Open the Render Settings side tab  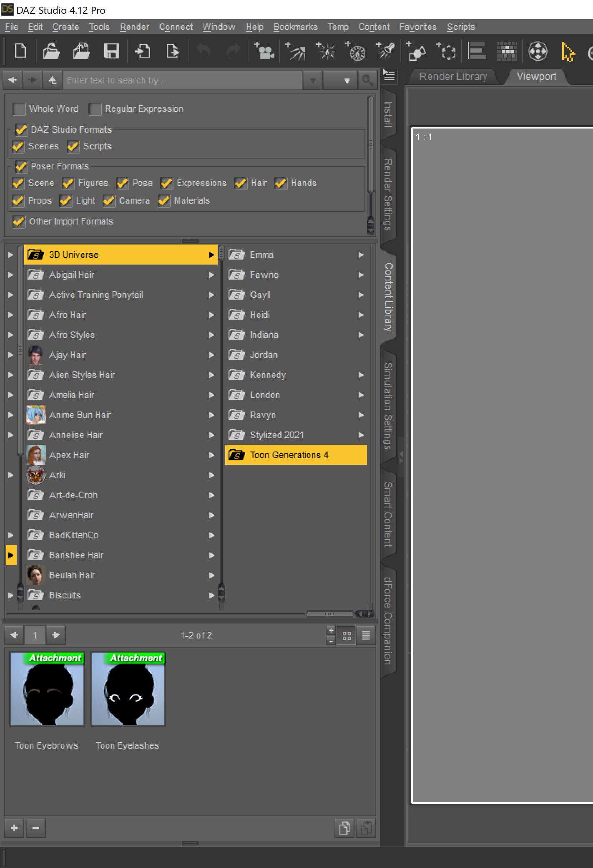click(x=388, y=194)
